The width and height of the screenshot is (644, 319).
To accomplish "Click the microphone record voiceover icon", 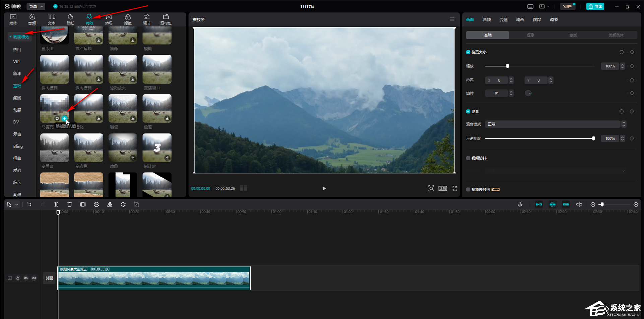I will click(520, 204).
